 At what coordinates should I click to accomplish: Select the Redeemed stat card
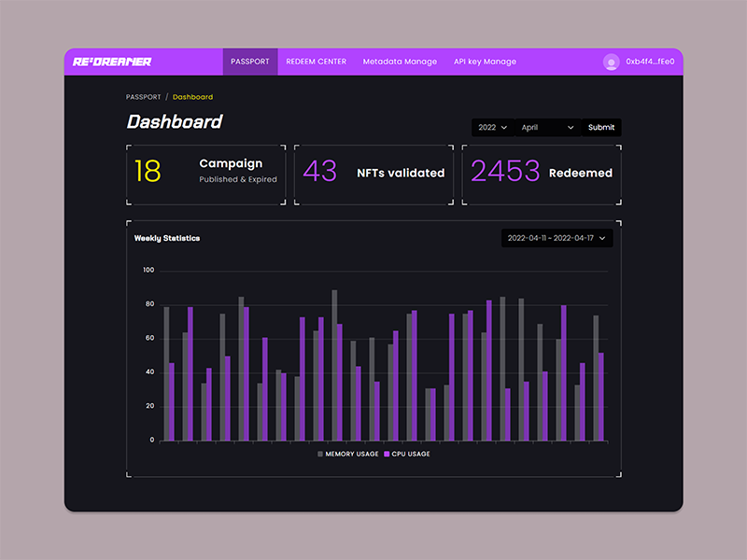(542, 172)
